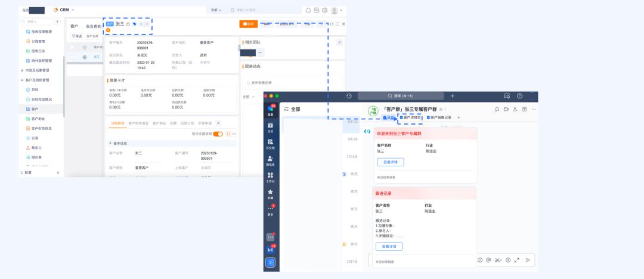Open the 全部 filter under 跟进动态
The width and height of the screenshot is (644, 279).
click(249, 97)
